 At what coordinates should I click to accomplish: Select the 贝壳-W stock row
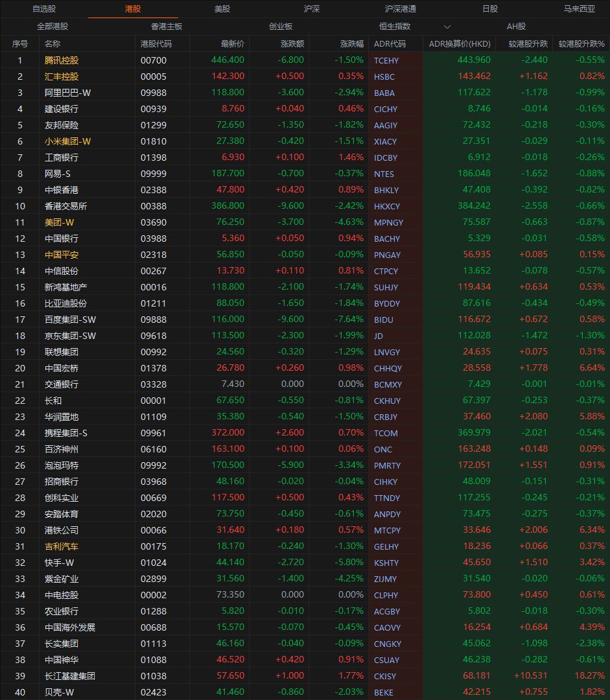pyautogui.click(x=305, y=692)
